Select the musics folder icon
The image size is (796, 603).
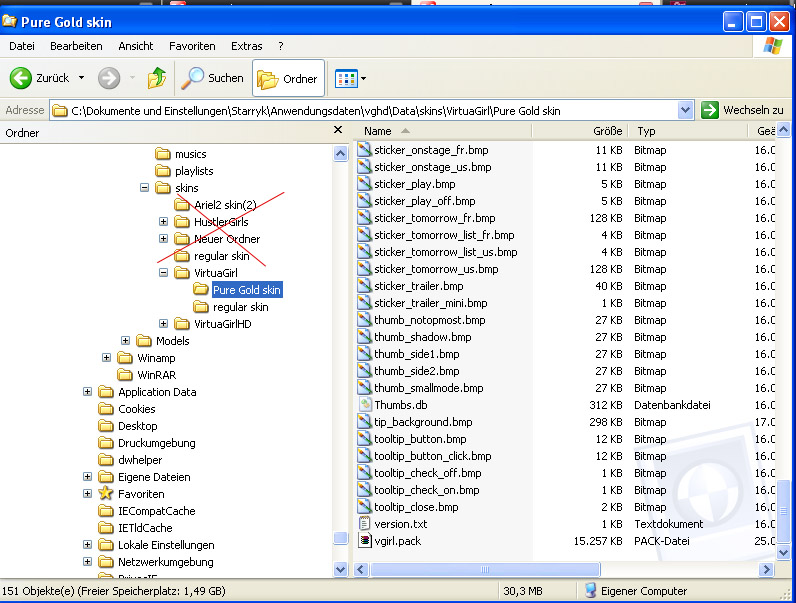162,154
